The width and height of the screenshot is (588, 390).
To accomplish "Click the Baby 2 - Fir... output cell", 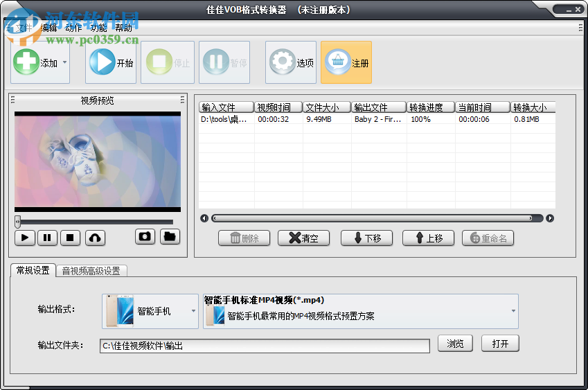I will click(x=378, y=119).
